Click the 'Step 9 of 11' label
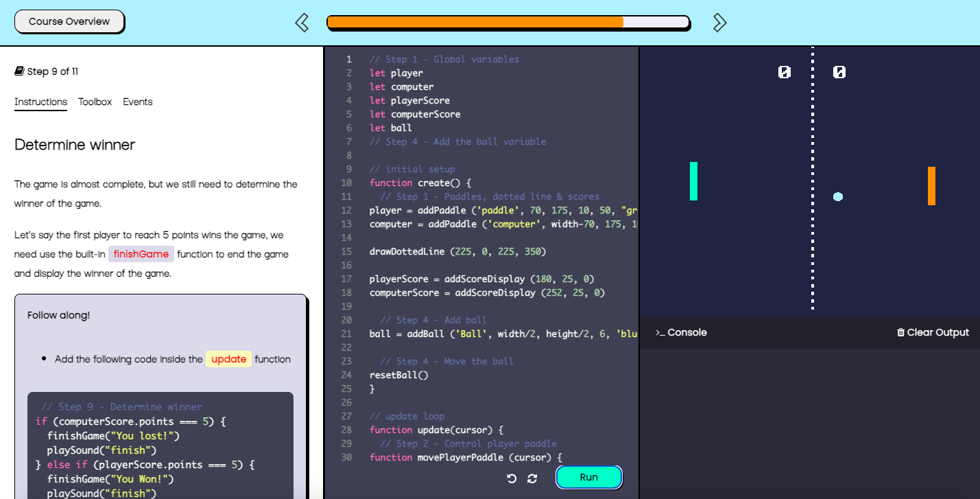 coord(53,71)
